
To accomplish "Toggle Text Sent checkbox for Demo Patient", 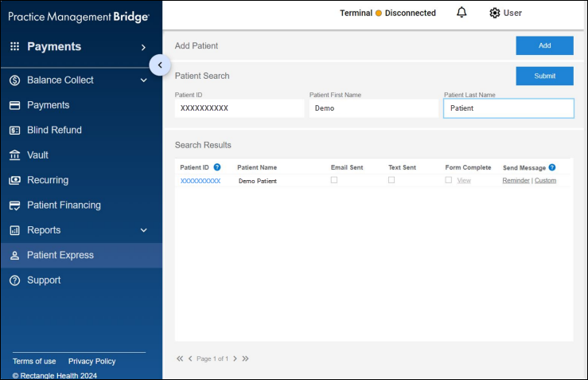I will [391, 180].
